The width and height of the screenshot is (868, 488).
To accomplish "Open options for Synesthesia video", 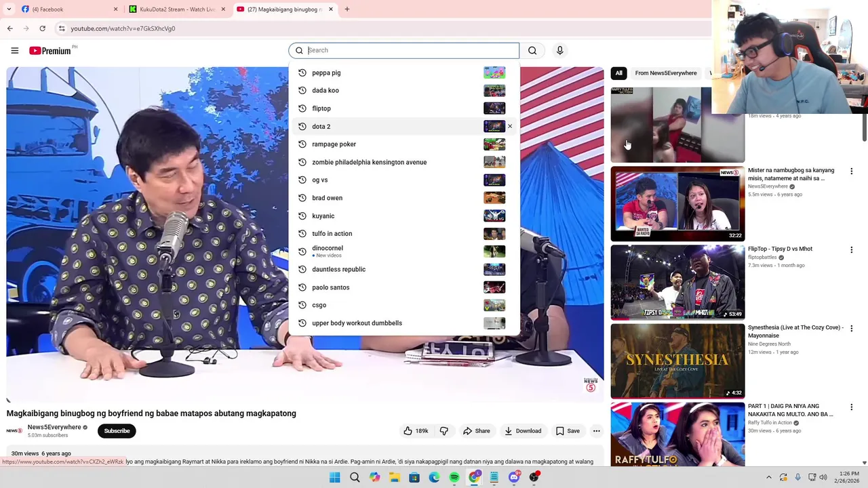I will (x=852, y=329).
